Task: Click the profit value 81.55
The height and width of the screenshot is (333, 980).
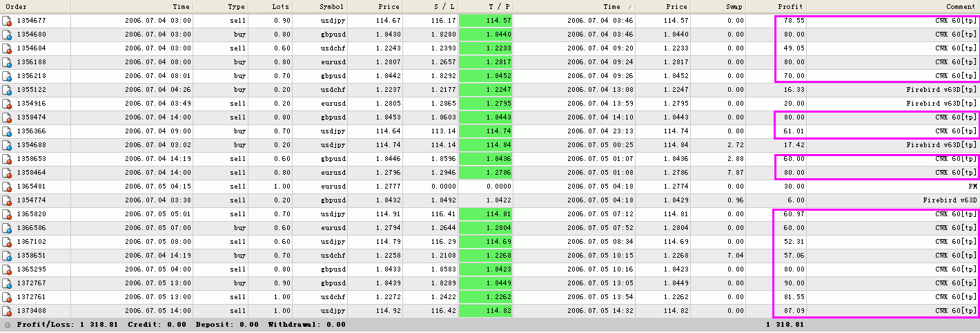Action: coord(794,297)
